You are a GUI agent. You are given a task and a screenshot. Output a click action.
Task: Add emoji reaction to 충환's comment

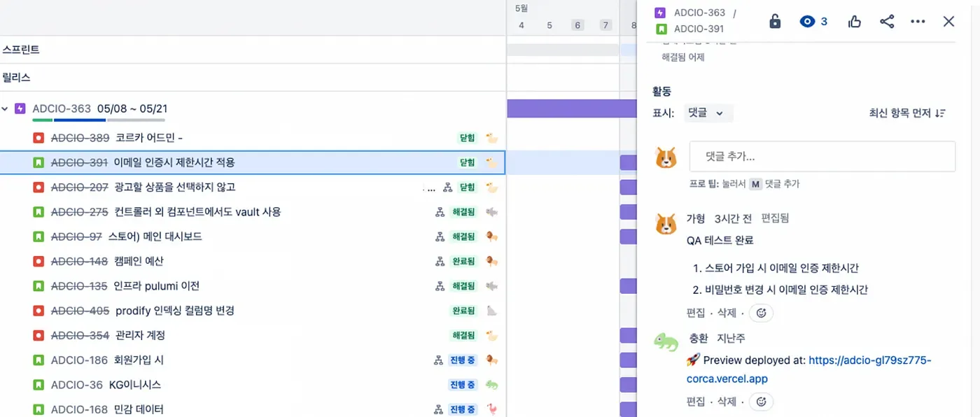[x=762, y=402]
